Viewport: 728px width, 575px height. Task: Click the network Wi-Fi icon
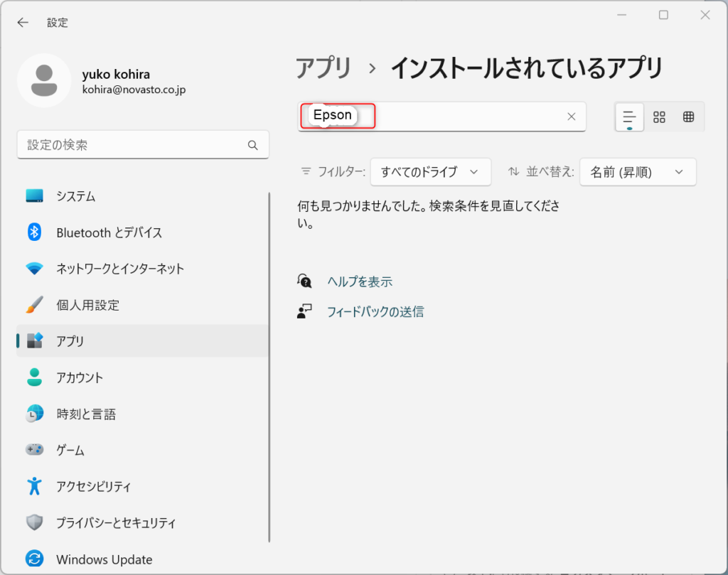(x=34, y=268)
